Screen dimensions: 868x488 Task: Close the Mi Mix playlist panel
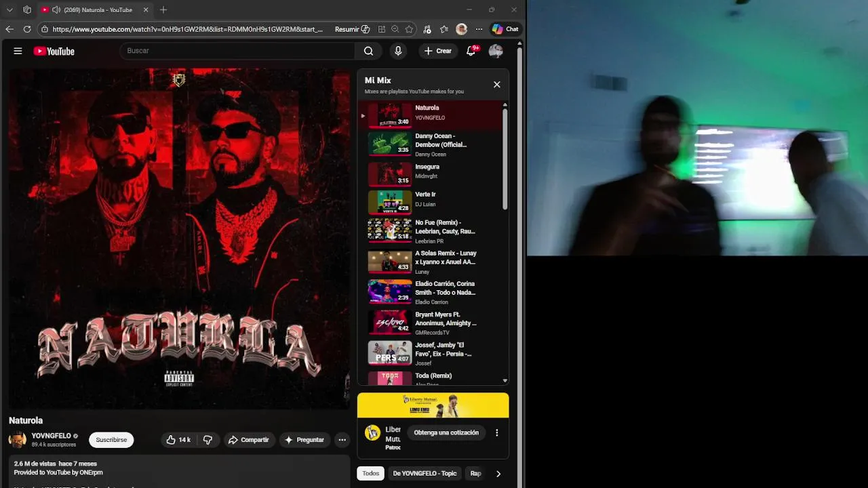click(x=497, y=85)
